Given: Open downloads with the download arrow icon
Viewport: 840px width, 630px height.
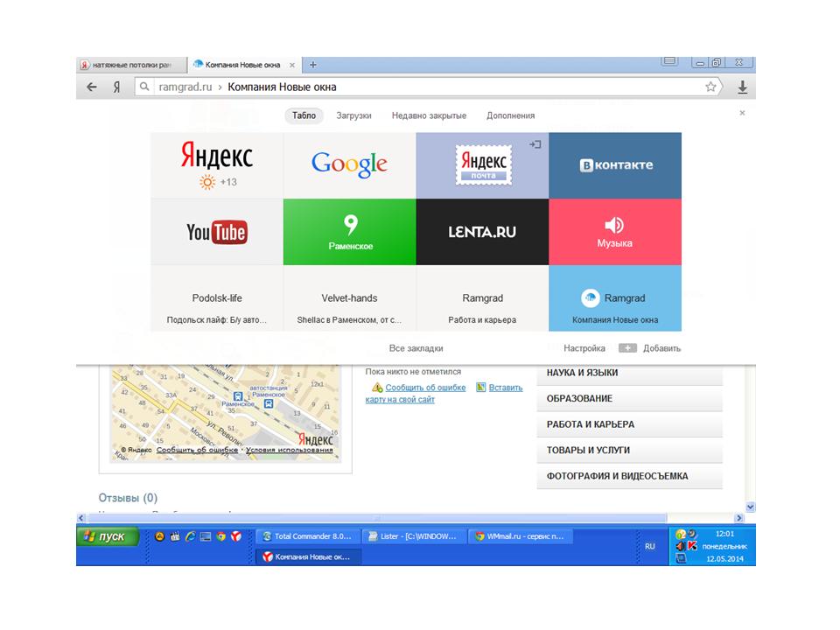Looking at the screenshot, I should tap(743, 87).
